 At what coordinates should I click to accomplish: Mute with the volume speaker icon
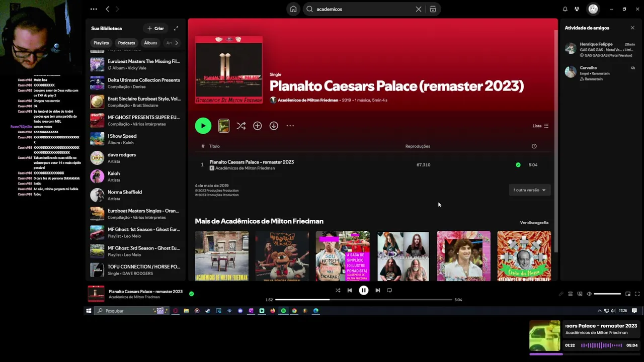pyautogui.click(x=589, y=294)
